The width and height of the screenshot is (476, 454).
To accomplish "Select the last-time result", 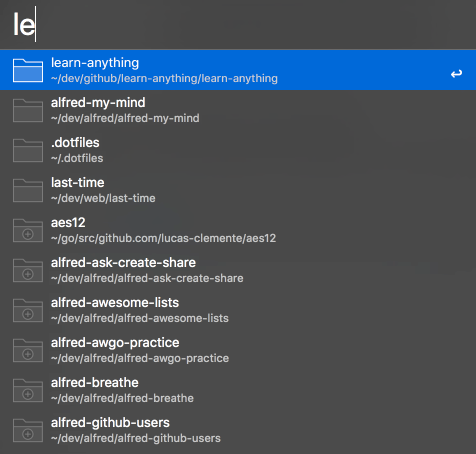I will coord(238,190).
